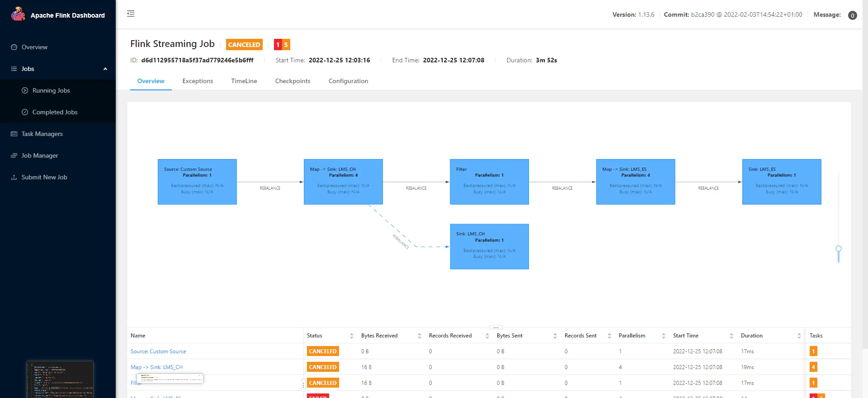Switch to the Exceptions tab
Viewport: 868px width, 398px height.
[198, 81]
